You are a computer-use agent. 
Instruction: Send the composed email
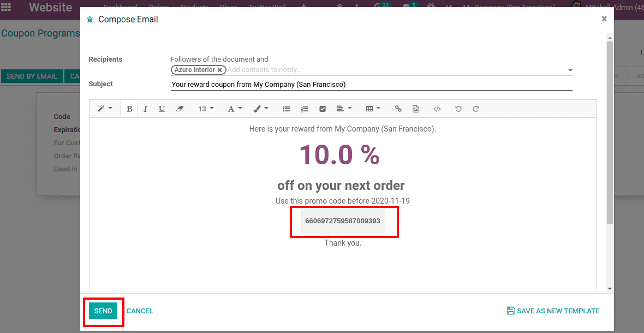point(103,311)
